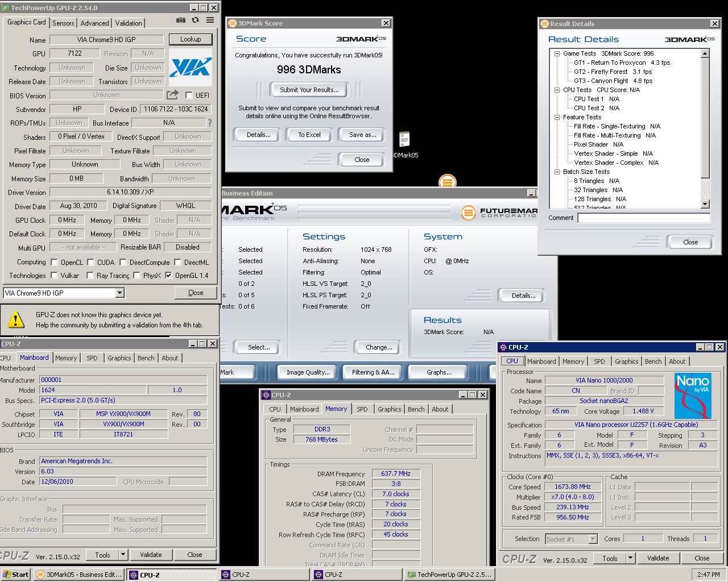728x582 pixels.
Task: Open Tools dropdown arrow in right CPU-Z window
Action: [x=630, y=558]
